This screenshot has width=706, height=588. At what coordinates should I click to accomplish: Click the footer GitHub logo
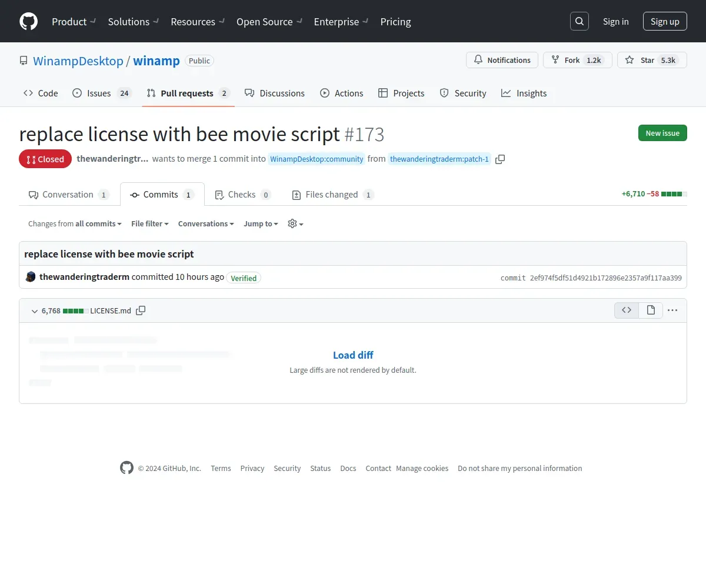[x=126, y=468]
